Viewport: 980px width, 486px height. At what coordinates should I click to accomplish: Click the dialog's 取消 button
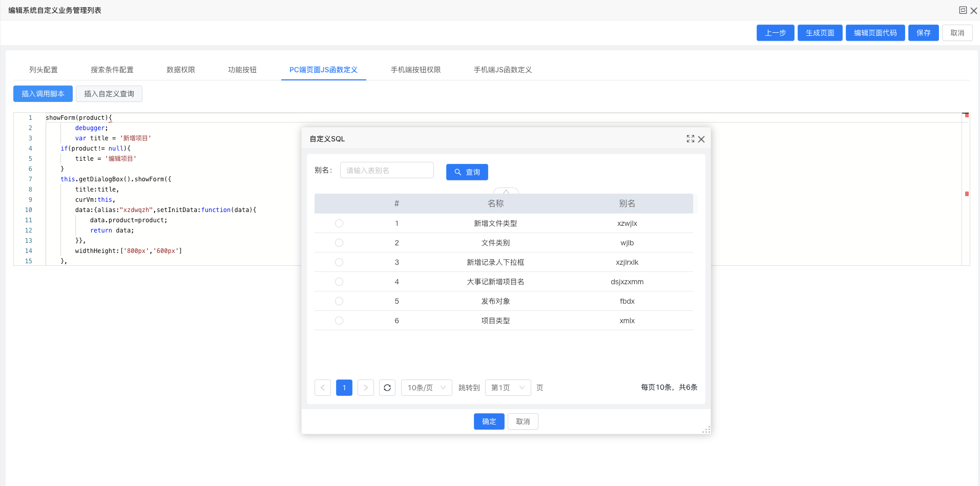523,421
